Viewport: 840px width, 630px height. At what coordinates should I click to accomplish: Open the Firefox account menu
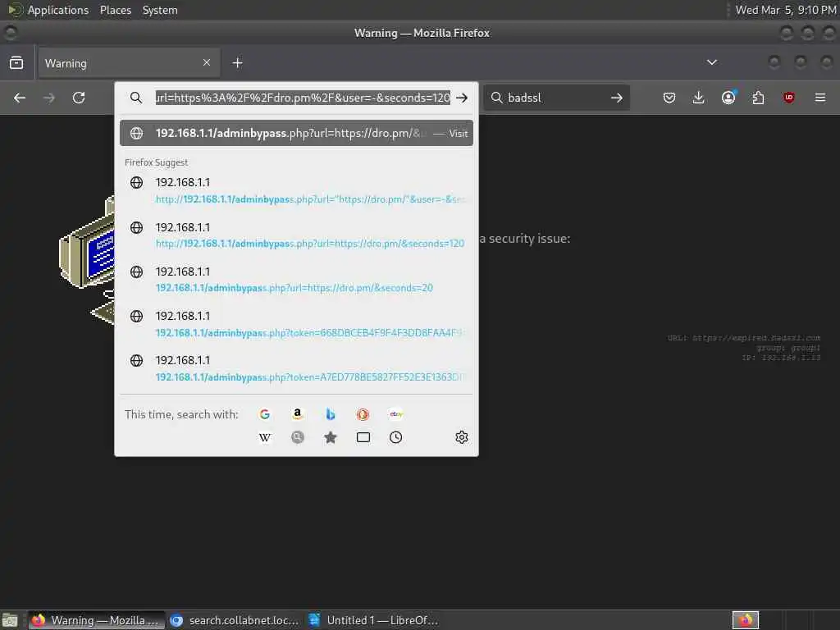click(728, 98)
